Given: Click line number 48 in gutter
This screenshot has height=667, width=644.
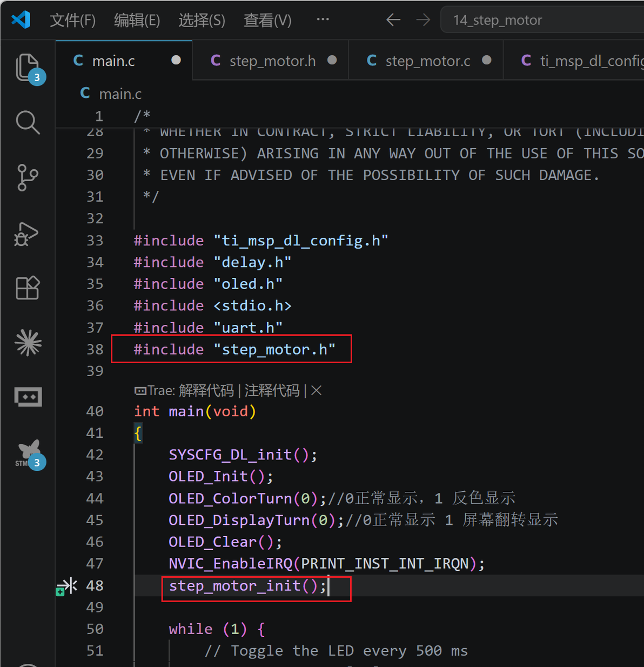Looking at the screenshot, I should (x=95, y=585).
